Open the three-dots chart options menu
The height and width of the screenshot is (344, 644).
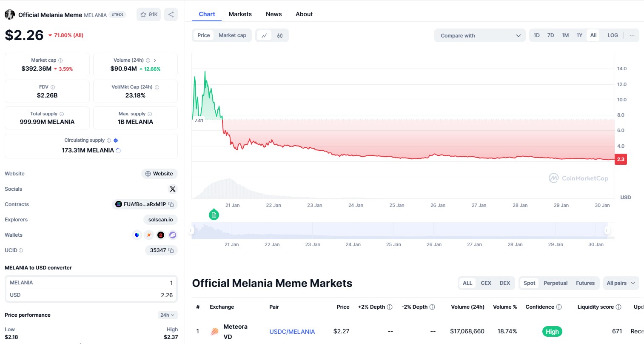click(632, 35)
